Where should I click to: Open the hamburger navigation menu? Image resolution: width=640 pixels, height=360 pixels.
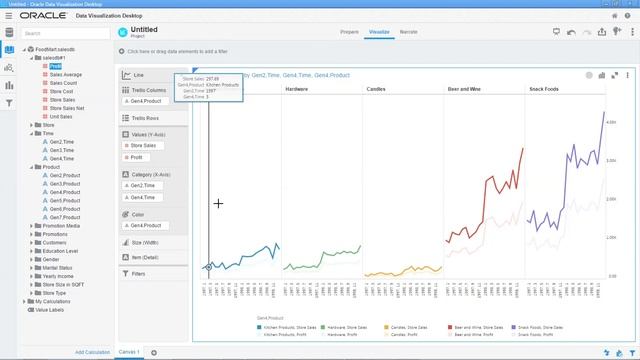(9, 16)
